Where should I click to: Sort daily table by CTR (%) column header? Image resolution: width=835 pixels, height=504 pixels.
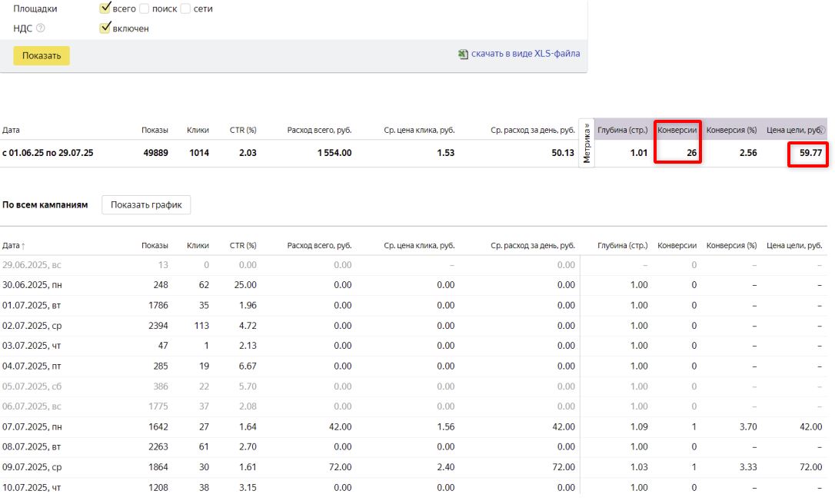point(243,246)
